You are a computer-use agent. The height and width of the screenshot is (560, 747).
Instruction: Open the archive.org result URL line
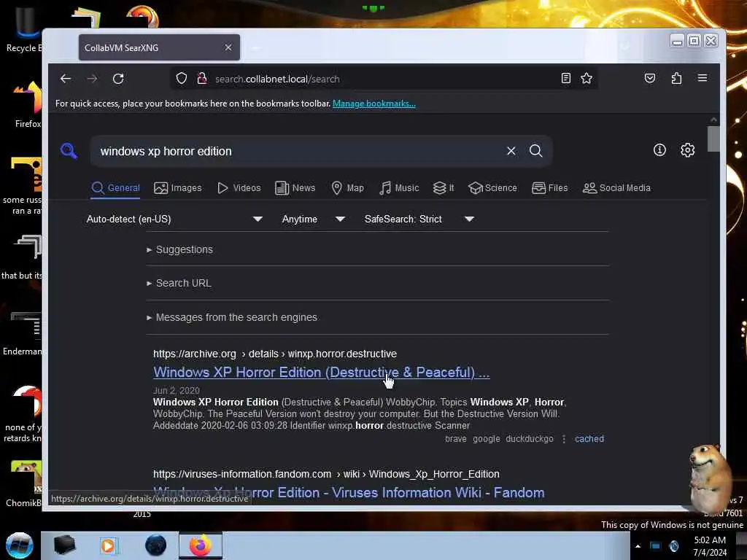(x=275, y=354)
